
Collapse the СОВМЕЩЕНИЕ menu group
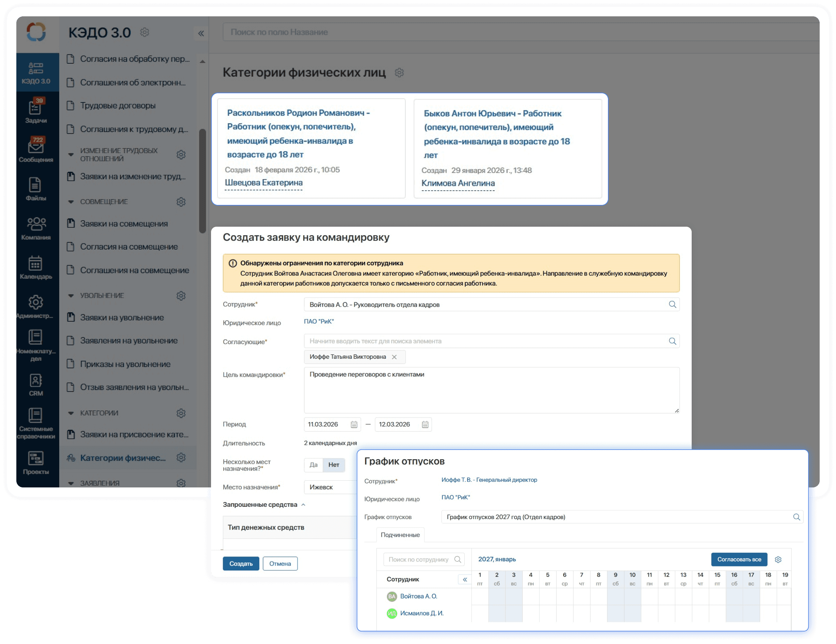71,202
